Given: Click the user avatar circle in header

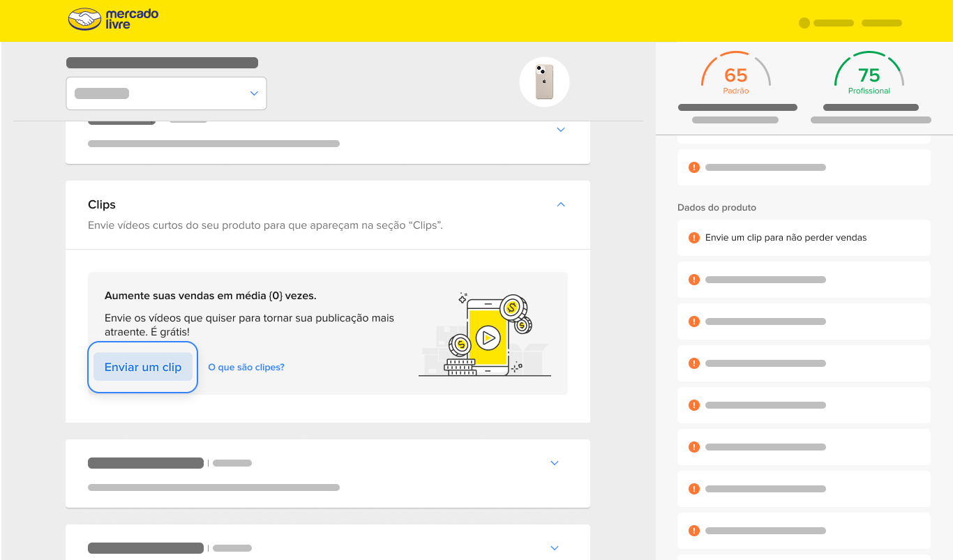Looking at the screenshot, I should pos(804,23).
